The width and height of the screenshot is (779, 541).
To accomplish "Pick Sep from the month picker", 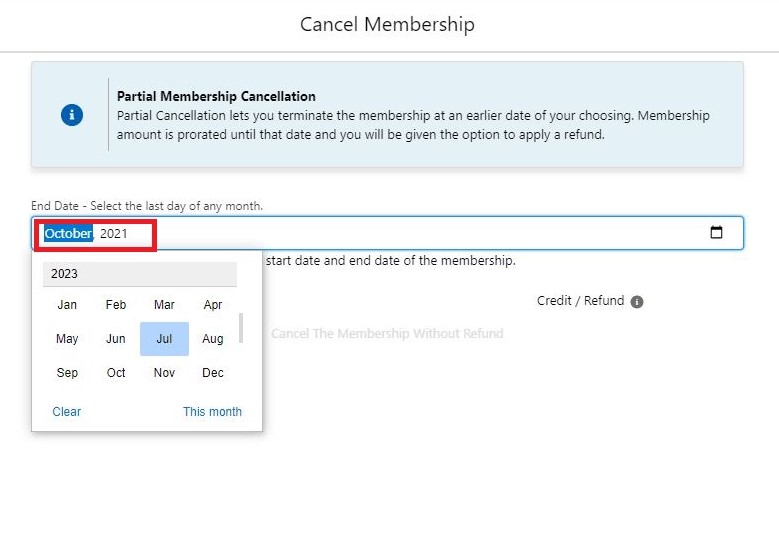I will [67, 373].
